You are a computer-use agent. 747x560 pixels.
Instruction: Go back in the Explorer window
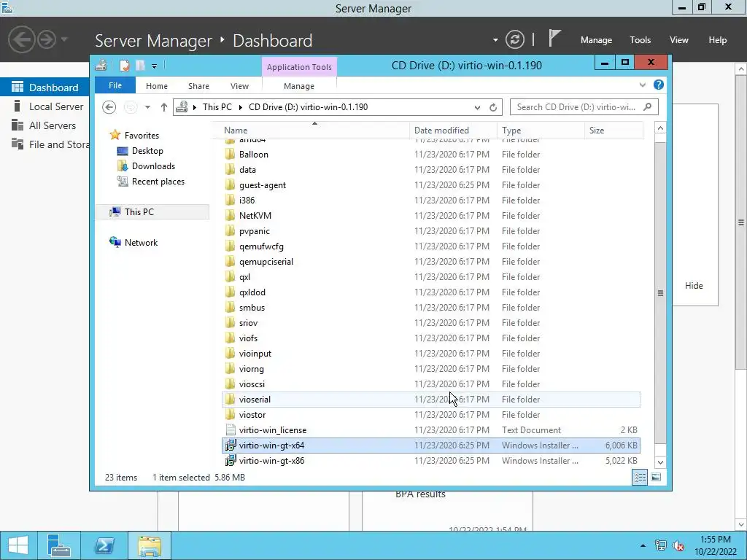109,107
